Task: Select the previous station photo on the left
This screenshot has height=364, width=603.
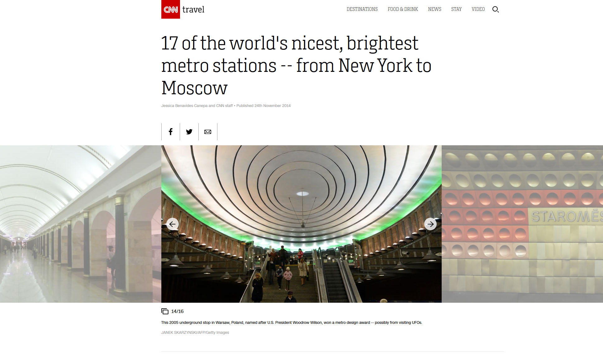Action: [x=80, y=224]
